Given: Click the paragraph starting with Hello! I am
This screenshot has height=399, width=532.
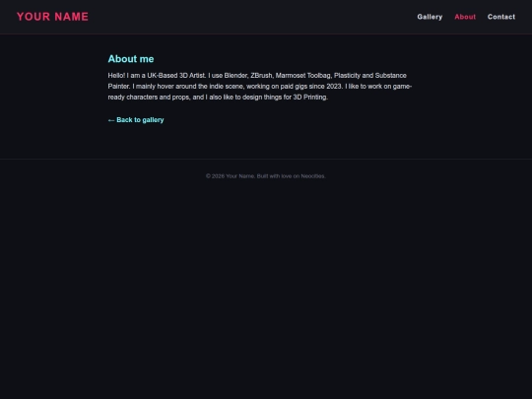Looking at the screenshot, I should coord(260,86).
